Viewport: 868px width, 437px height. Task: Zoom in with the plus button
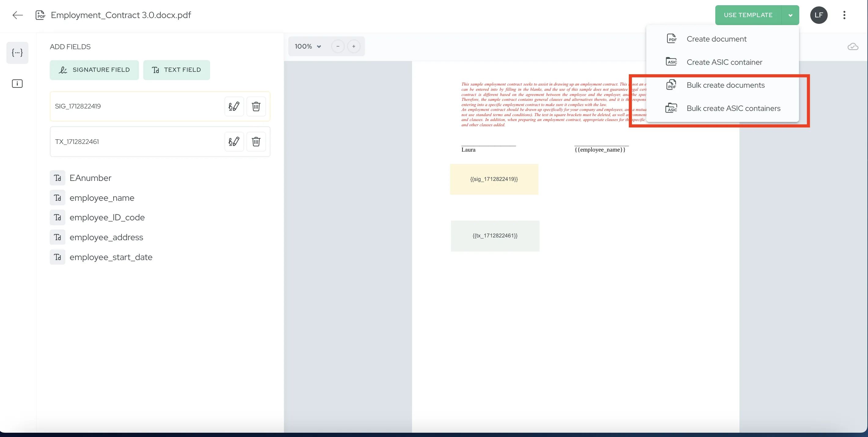click(x=353, y=46)
